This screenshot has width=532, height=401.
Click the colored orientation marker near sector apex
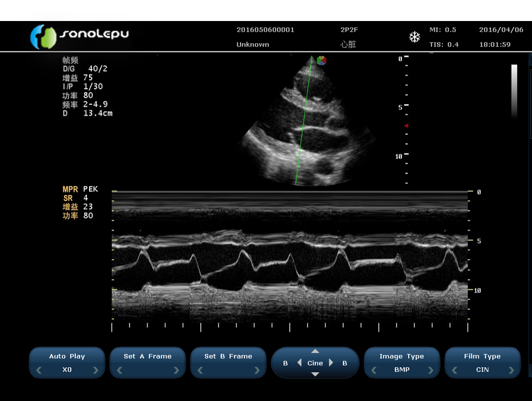[321, 61]
